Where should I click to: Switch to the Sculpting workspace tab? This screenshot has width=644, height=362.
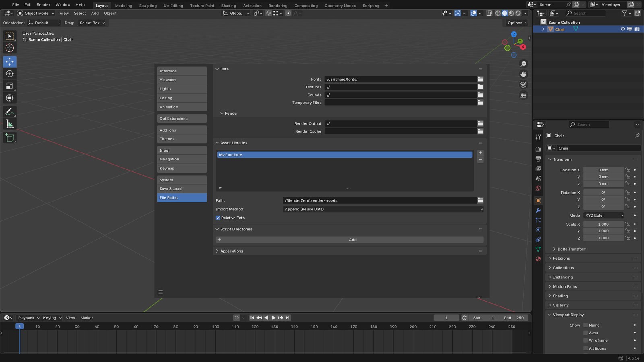[x=148, y=6]
